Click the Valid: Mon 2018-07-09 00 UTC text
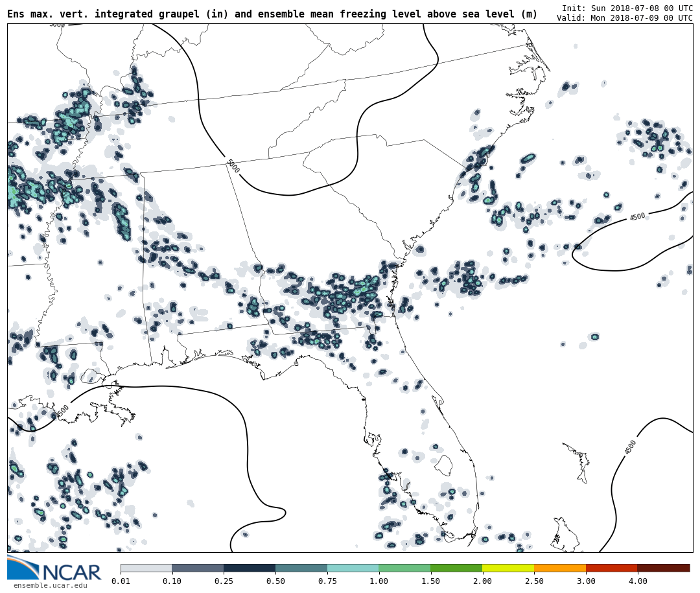 624,18
